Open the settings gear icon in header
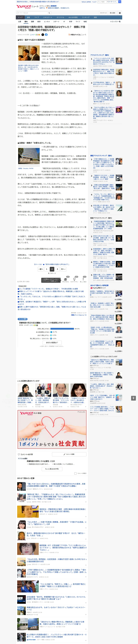Screen dimensions: 138x644 (120, 13)
